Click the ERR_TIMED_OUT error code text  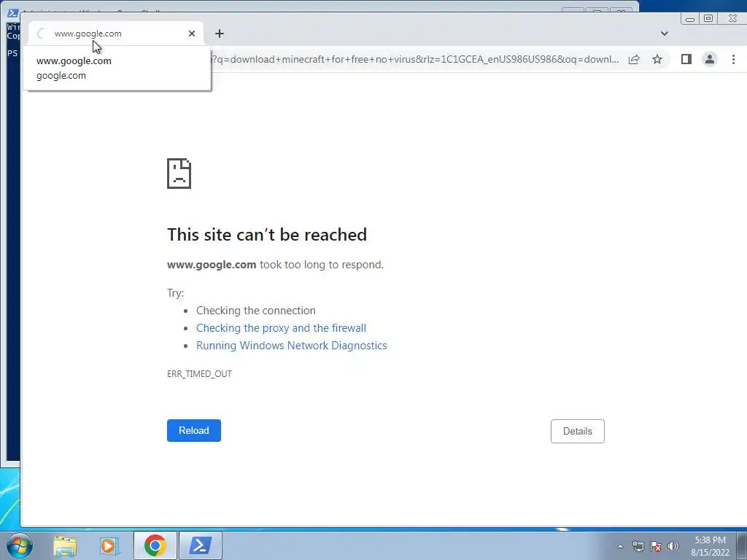199,374
